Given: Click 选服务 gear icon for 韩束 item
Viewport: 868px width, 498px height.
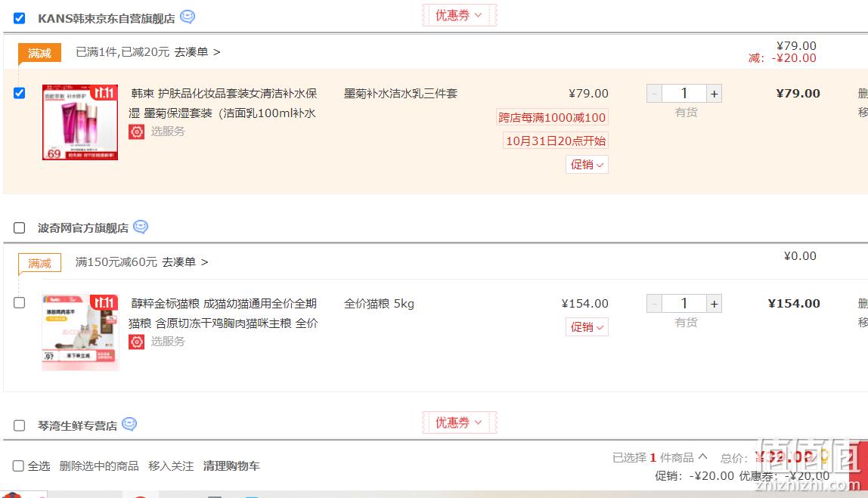Looking at the screenshot, I should 137,131.
